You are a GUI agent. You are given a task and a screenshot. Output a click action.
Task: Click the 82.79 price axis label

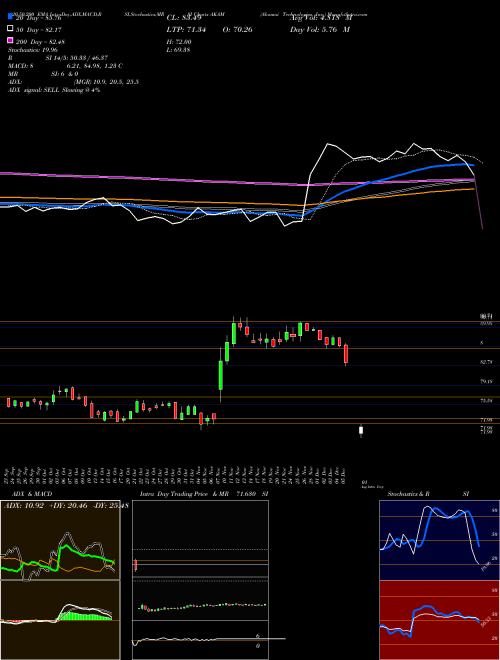coord(487,362)
